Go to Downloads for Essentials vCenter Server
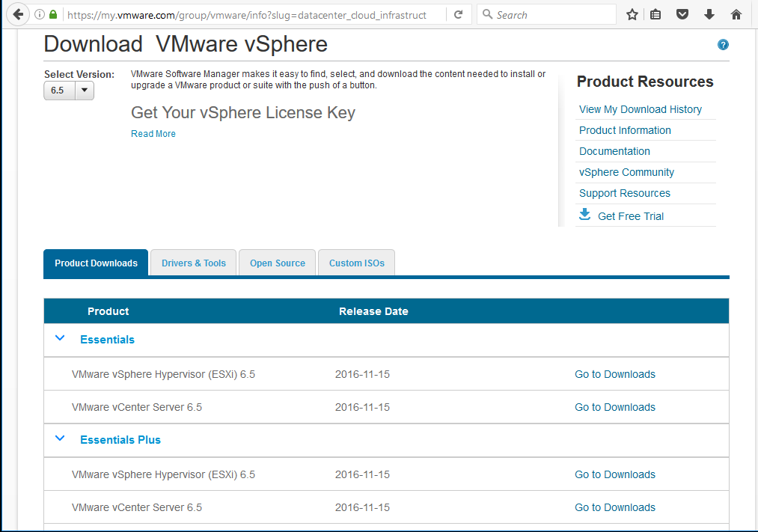758x532 pixels. pos(615,407)
